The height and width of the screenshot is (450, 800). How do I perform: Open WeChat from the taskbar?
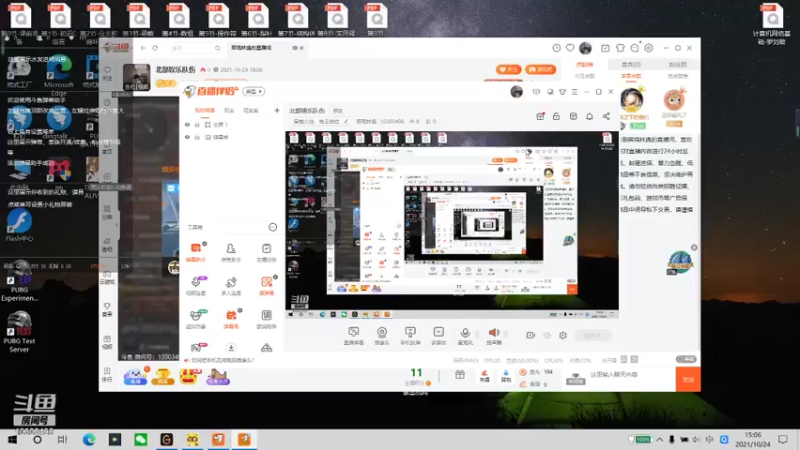141,439
